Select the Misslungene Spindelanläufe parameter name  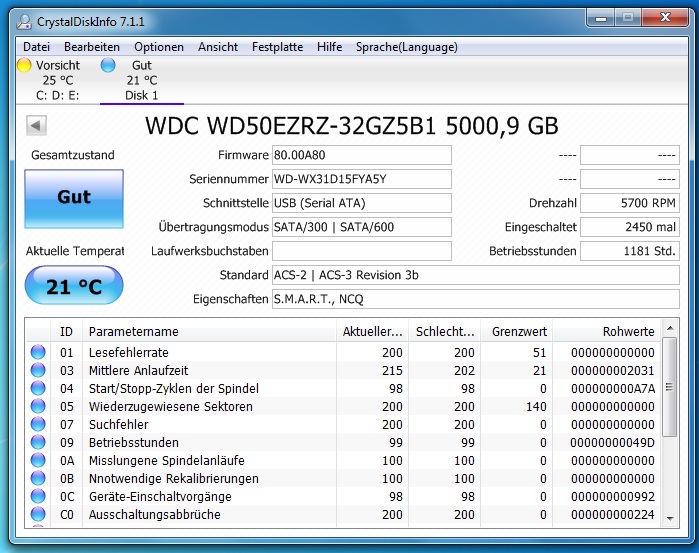click(x=166, y=460)
